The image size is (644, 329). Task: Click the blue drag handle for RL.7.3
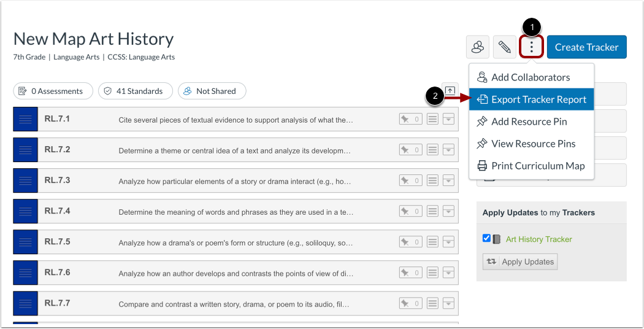[x=26, y=180]
